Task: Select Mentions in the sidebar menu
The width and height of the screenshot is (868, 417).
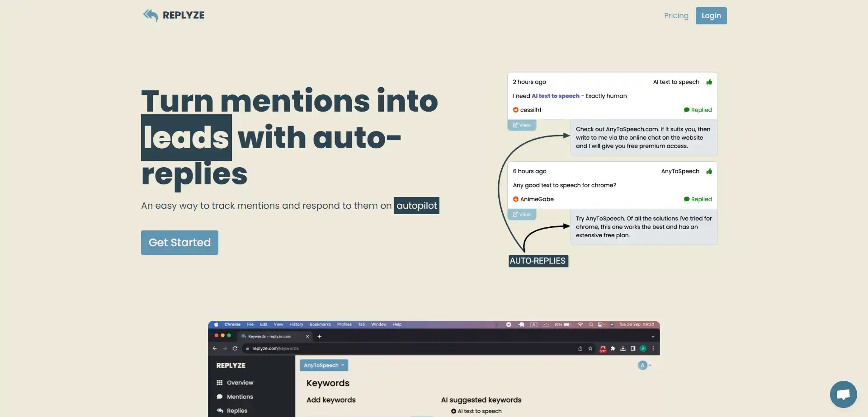Action: point(240,397)
